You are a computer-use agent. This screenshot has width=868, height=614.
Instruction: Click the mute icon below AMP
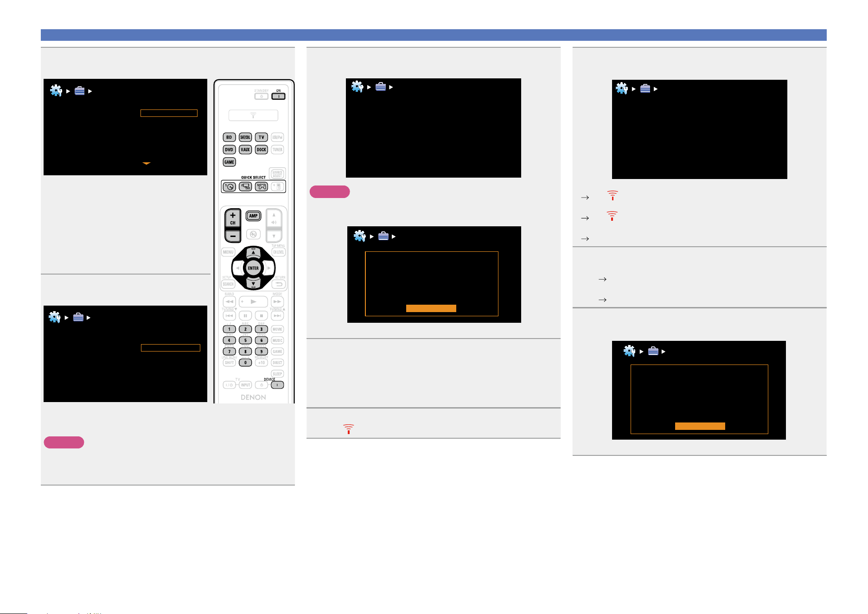[253, 234]
